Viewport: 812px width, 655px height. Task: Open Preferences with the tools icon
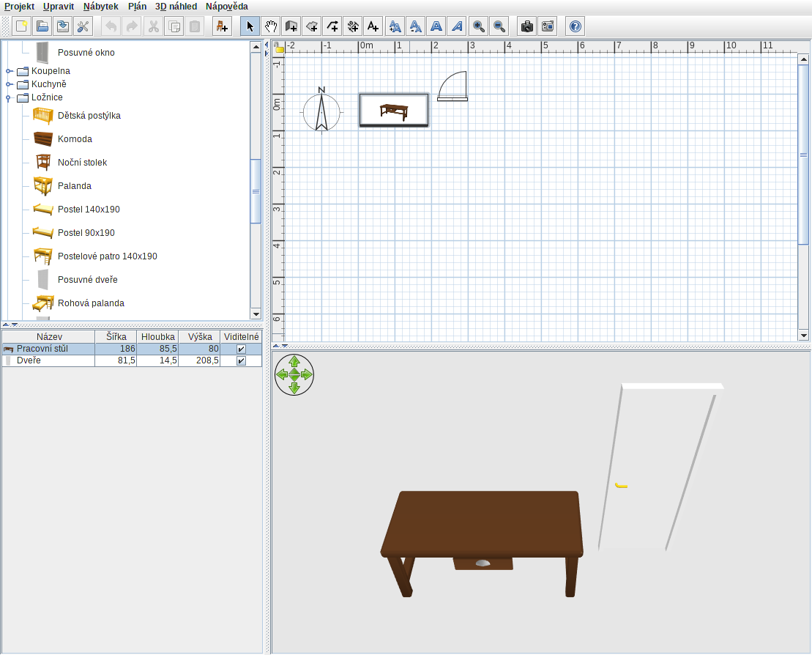click(83, 26)
